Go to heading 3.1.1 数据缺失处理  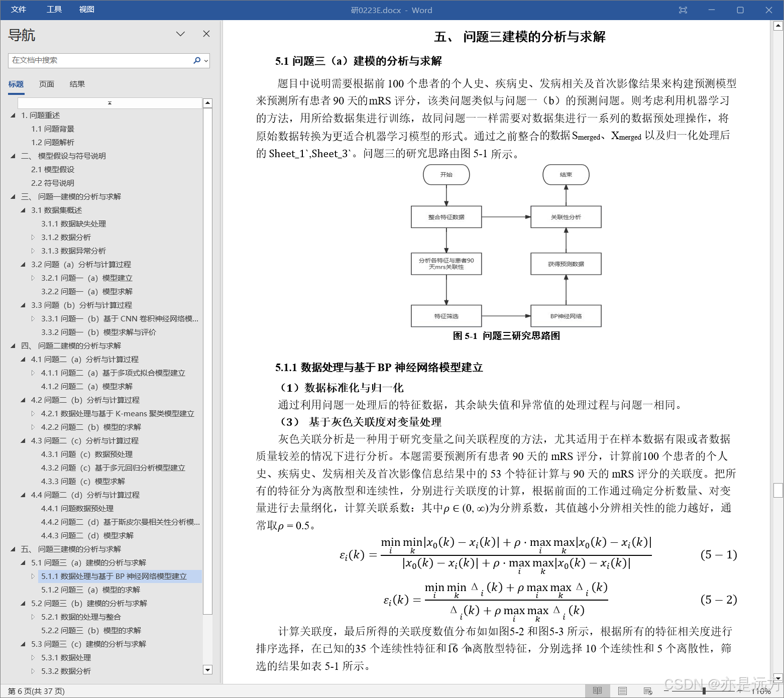click(x=74, y=224)
